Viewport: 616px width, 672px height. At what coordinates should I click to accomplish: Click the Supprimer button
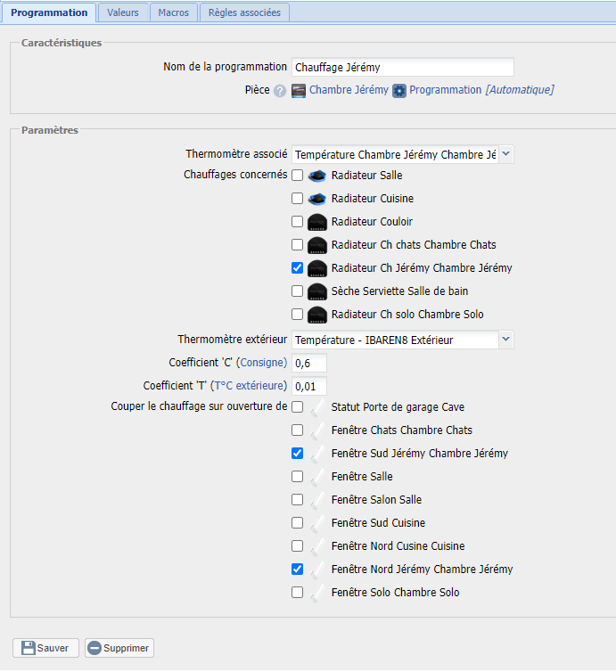point(119,648)
